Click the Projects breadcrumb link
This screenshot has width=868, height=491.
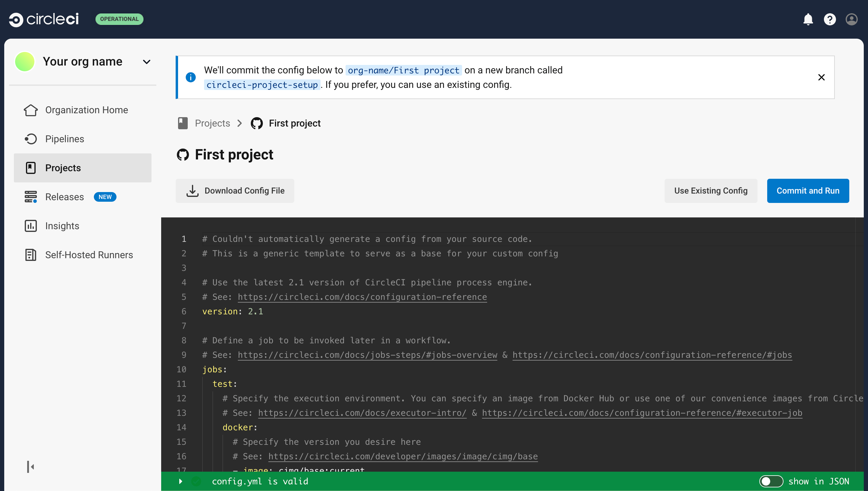coord(212,124)
